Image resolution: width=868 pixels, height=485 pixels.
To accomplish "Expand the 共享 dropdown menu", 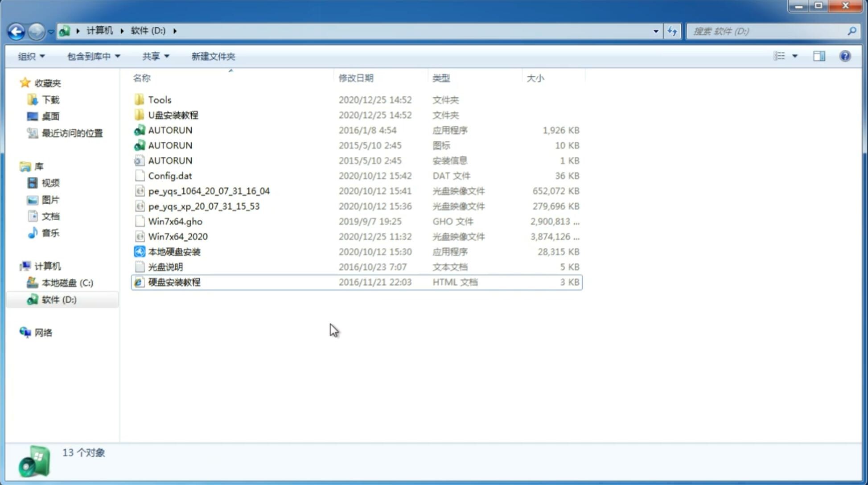I will [155, 56].
